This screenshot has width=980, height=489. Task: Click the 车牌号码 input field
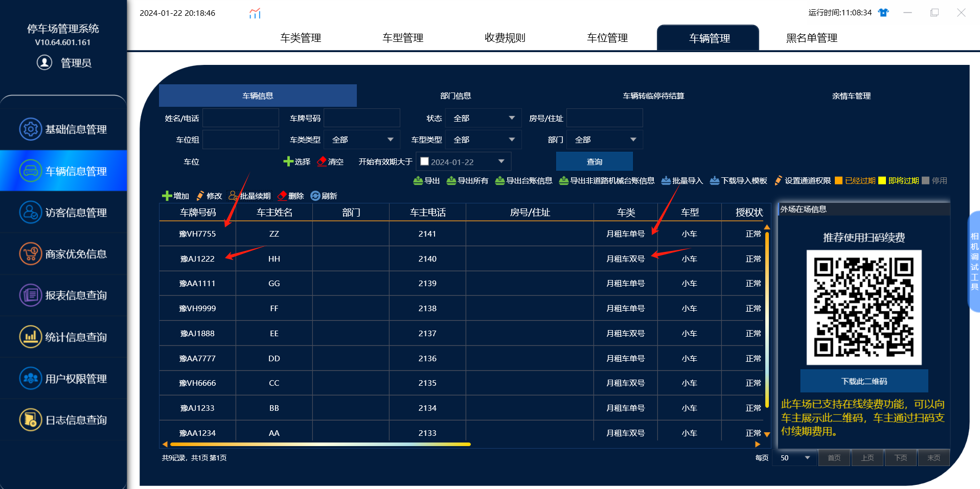362,118
